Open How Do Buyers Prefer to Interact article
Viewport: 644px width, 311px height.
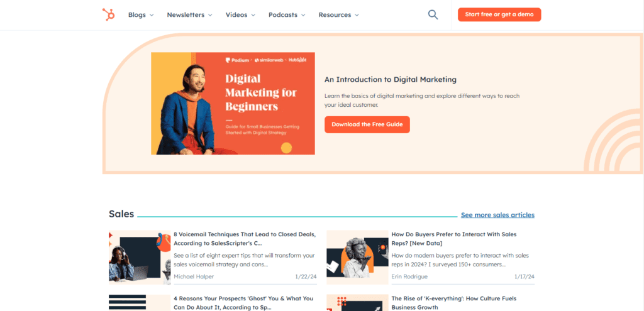pyautogui.click(x=454, y=239)
